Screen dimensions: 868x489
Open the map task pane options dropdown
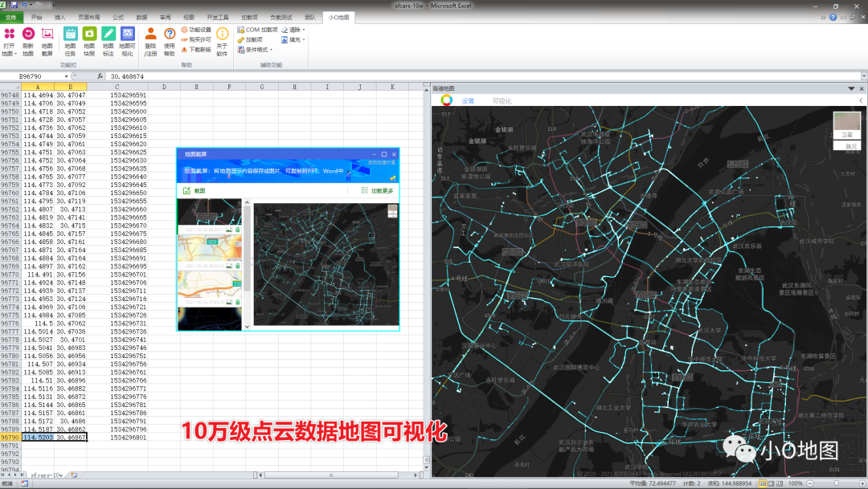click(851, 88)
